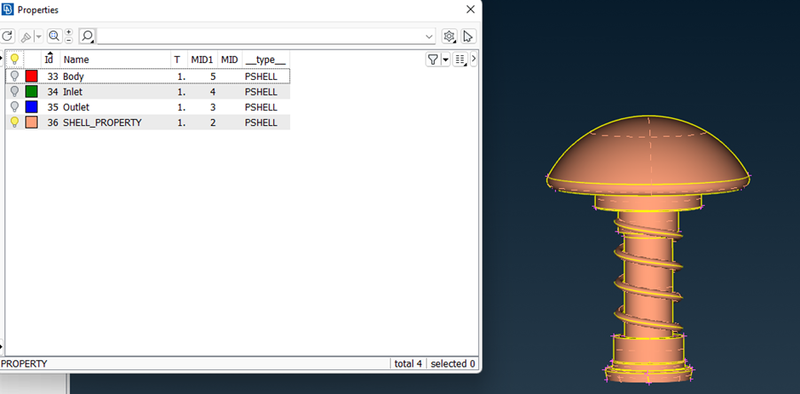Sort by the MID1 column header
The width and height of the screenshot is (800, 394).
pos(202,60)
